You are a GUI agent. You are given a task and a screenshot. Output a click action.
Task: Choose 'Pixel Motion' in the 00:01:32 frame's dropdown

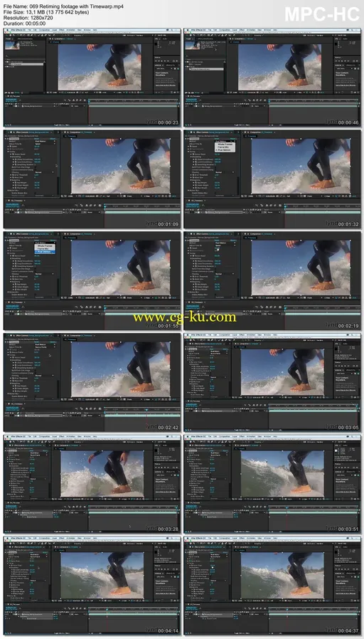(x=225, y=150)
